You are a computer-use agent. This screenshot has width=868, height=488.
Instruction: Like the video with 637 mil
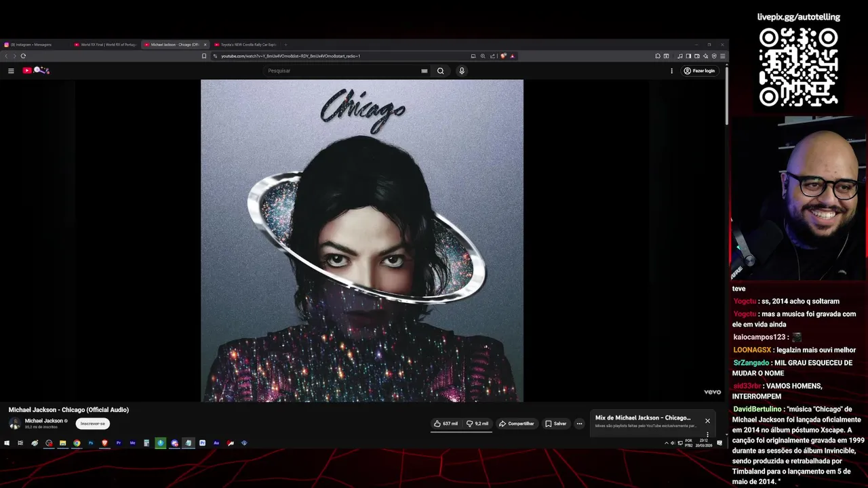446,424
